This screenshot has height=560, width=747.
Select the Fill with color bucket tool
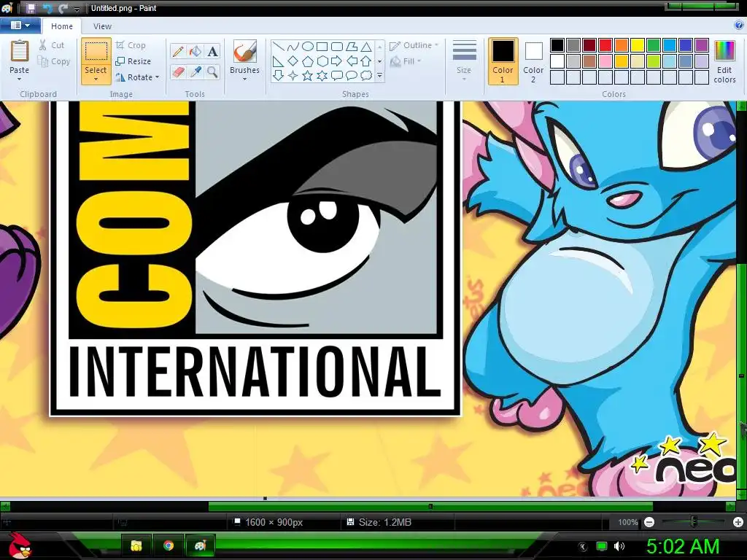click(196, 51)
